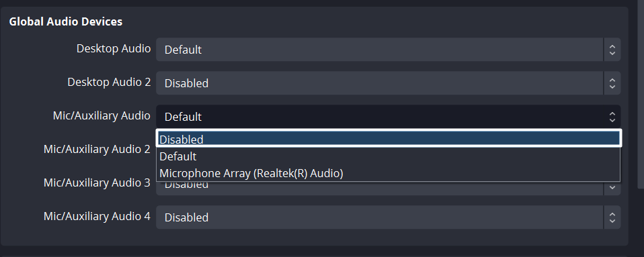
Task: Click the Mic/Auxiliary Audio 4 label
Action: coord(97,216)
